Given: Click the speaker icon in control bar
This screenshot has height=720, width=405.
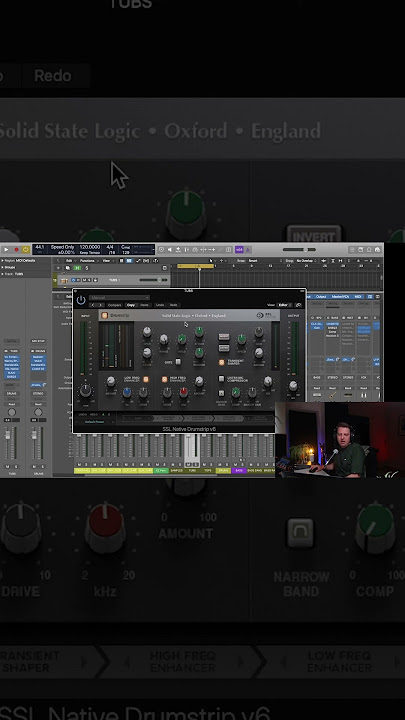Looking at the screenshot, I should click(x=169, y=249).
